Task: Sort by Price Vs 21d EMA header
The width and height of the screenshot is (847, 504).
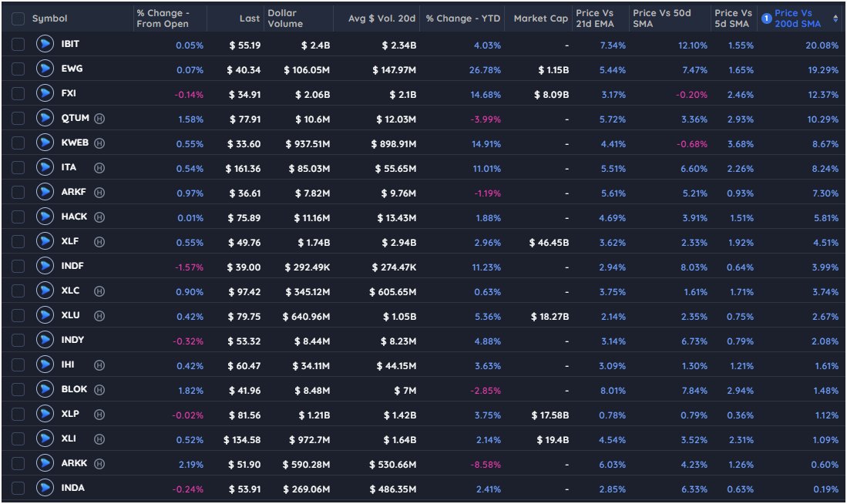Action: tap(595, 18)
